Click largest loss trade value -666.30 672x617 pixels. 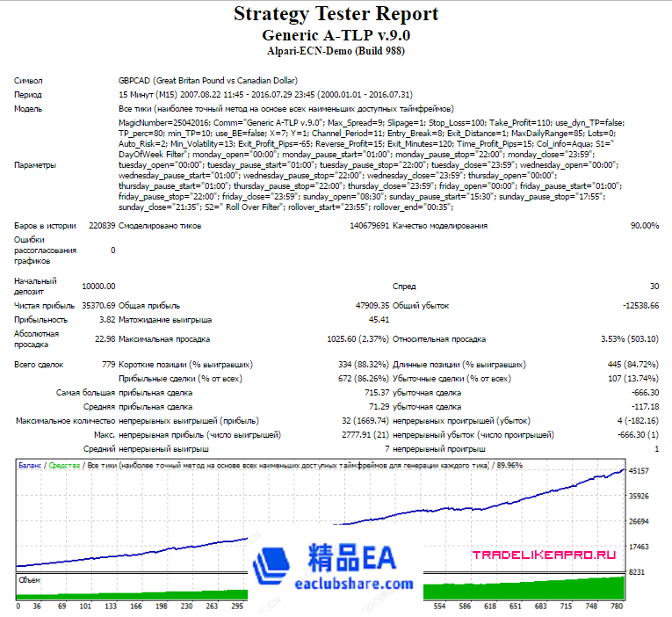pyautogui.click(x=645, y=393)
